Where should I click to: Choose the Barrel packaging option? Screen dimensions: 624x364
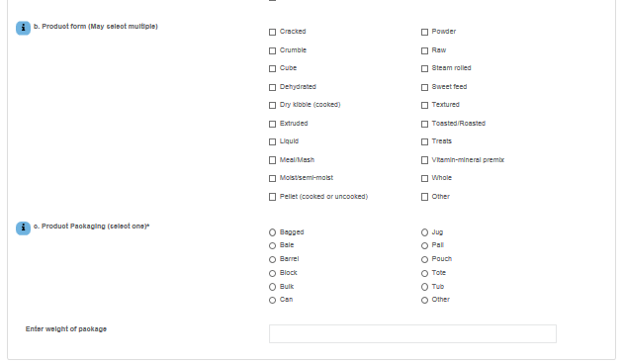(272, 260)
